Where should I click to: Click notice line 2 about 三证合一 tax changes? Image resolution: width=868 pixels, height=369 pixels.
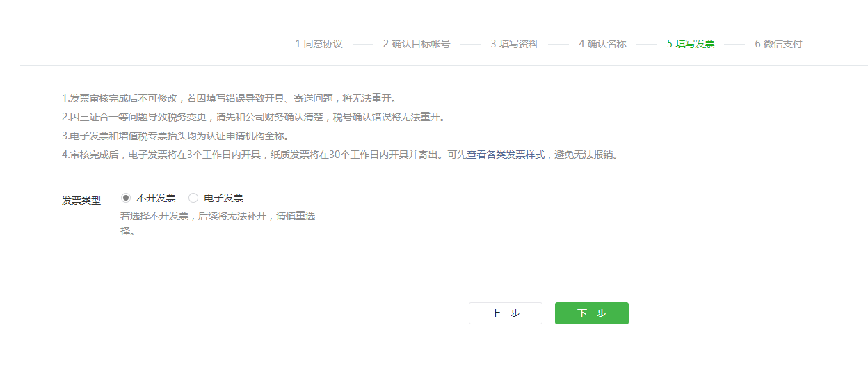tap(253, 117)
